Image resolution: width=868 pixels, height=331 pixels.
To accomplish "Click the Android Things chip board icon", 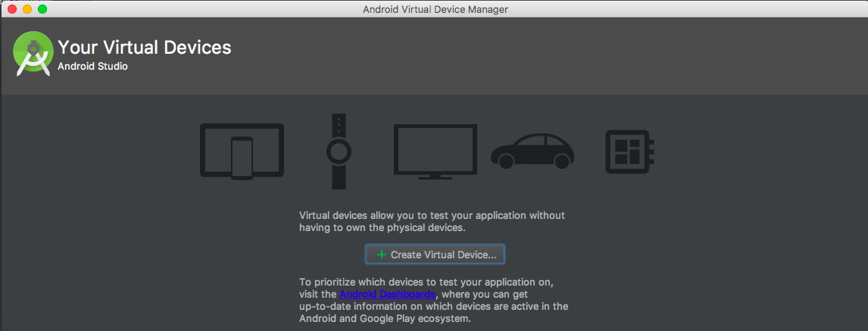I will point(629,151).
